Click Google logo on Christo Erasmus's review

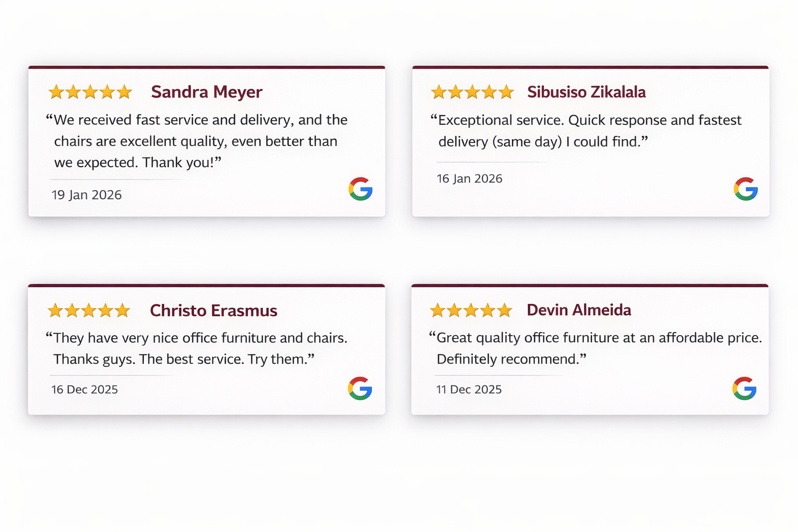360,388
